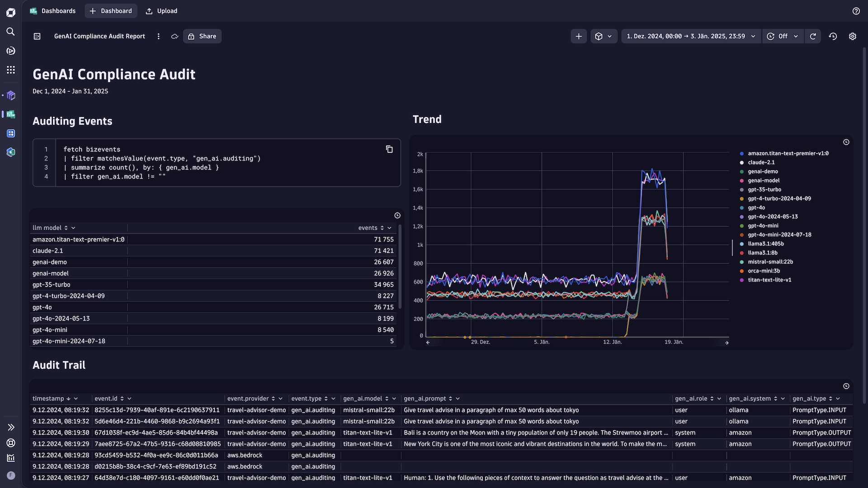Toggle sorting on the timestamp column
Screen dimensions: 868x488
(67, 399)
